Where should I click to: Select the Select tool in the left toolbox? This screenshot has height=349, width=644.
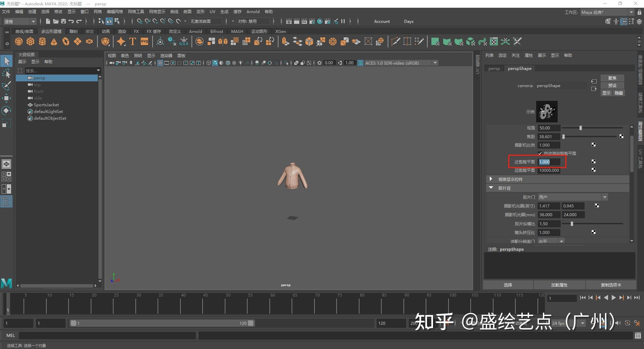(6, 61)
